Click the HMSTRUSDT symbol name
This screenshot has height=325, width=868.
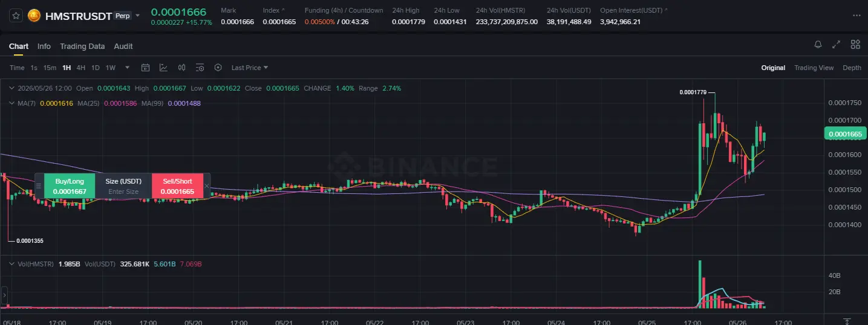click(79, 16)
